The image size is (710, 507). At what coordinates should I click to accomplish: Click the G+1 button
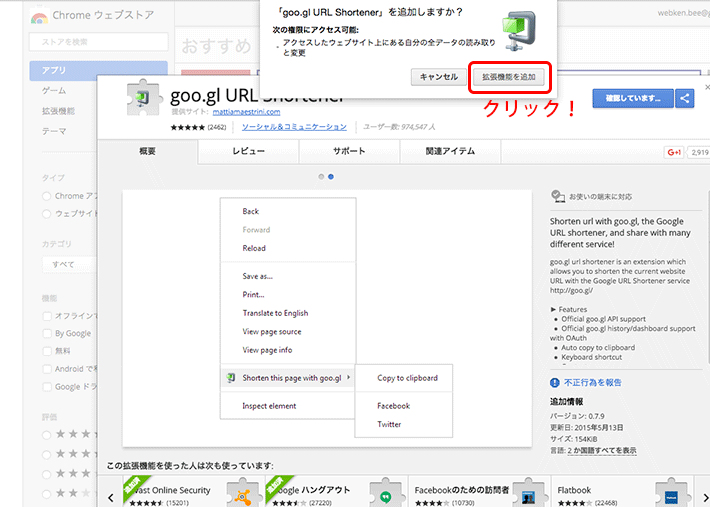(x=674, y=153)
